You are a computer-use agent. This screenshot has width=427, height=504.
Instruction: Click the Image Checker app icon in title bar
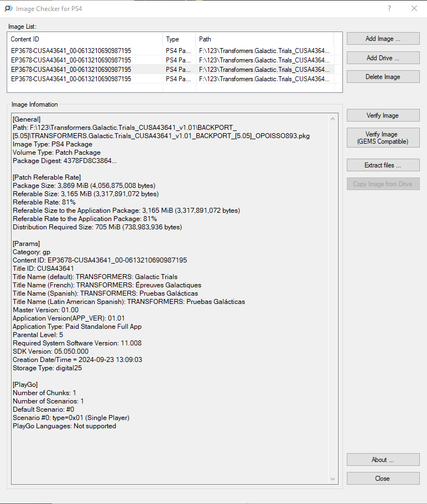click(x=8, y=9)
